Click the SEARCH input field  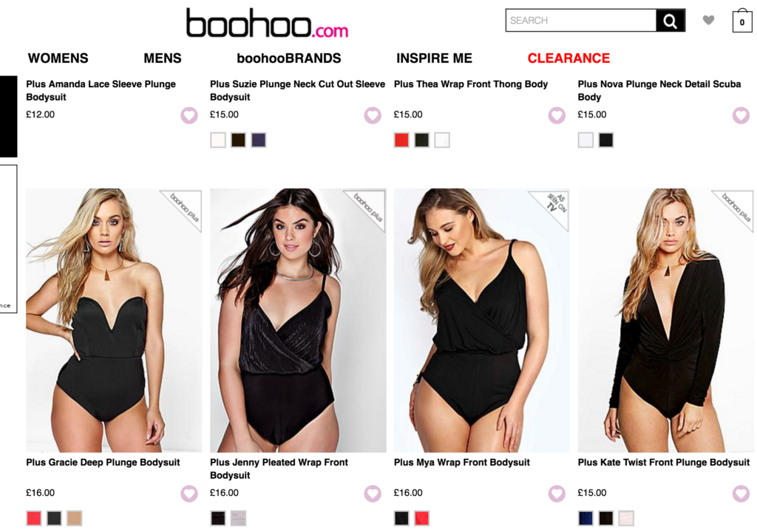(581, 20)
